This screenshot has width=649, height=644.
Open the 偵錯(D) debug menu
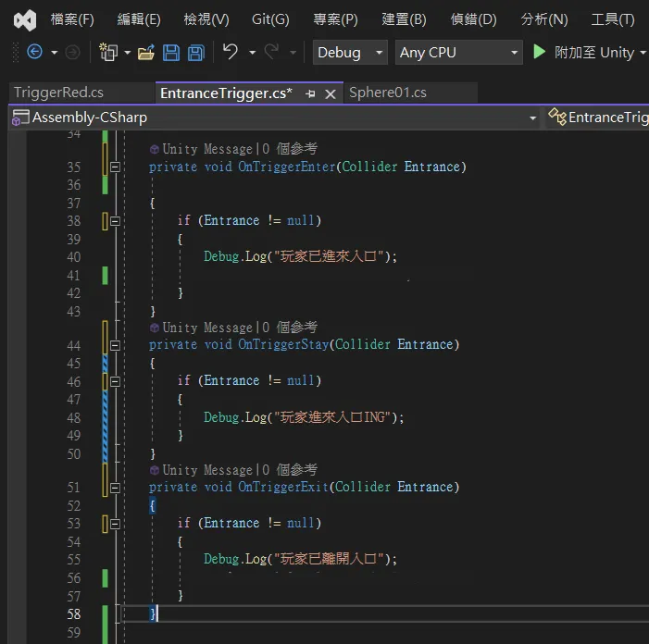click(x=473, y=19)
